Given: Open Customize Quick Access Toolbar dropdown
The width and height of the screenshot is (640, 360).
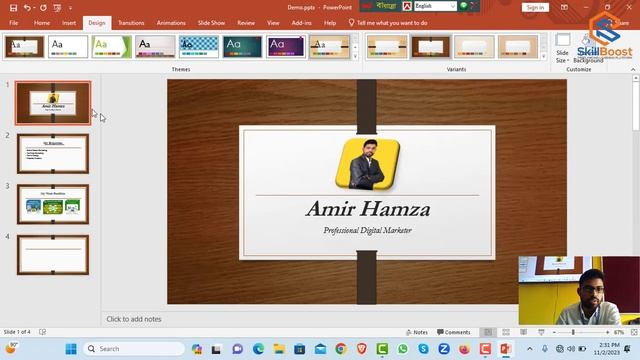Looking at the screenshot, I should coord(71,8).
